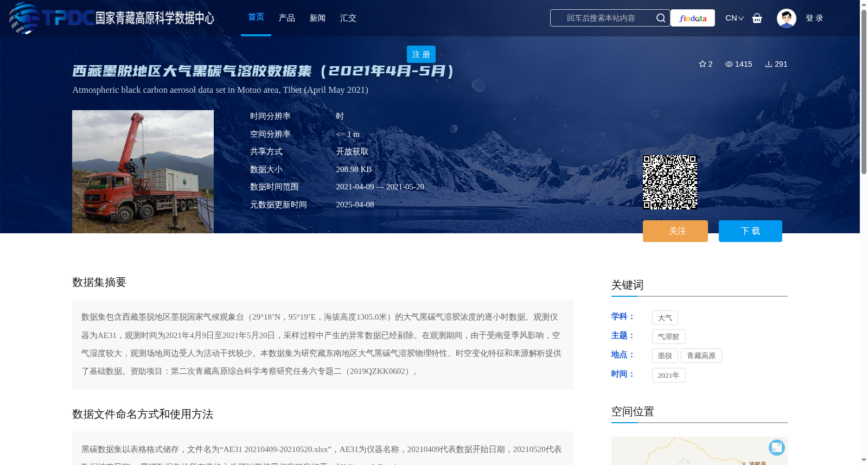
Task: Click the 空间位置 panel heading
Action: 633,411
